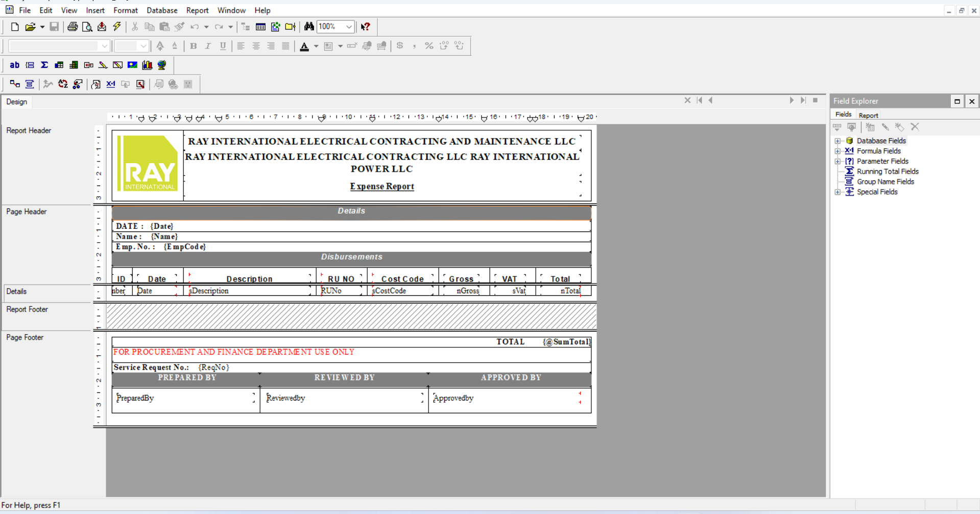Select the Running Total Fields item
This screenshot has width=980, height=514.
[887, 172]
